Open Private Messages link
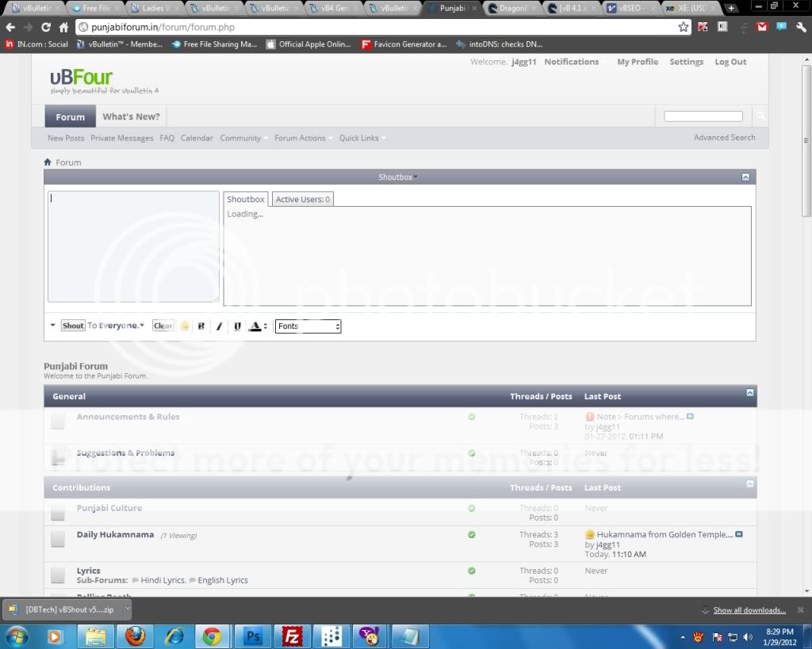Screen dimensions: 812x649 click(x=121, y=138)
